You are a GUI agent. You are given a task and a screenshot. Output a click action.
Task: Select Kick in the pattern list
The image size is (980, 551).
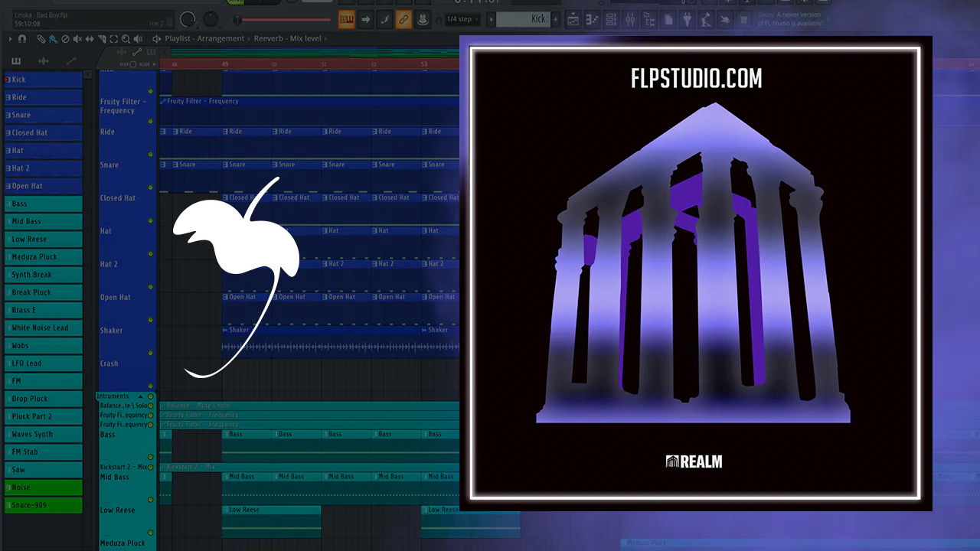tap(44, 80)
